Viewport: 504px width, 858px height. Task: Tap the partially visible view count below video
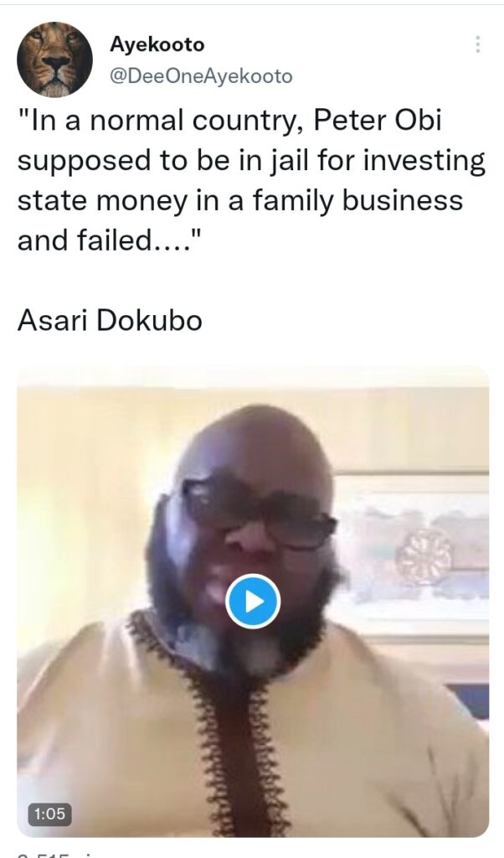[44, 854]
